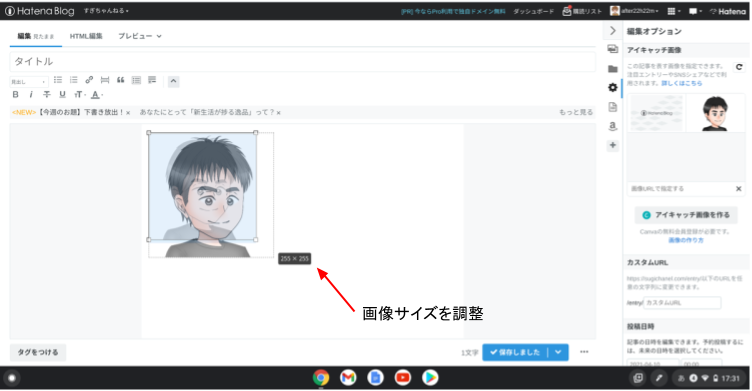
Task: Click the 詳しくはこちら link
Action: (682, 83)
